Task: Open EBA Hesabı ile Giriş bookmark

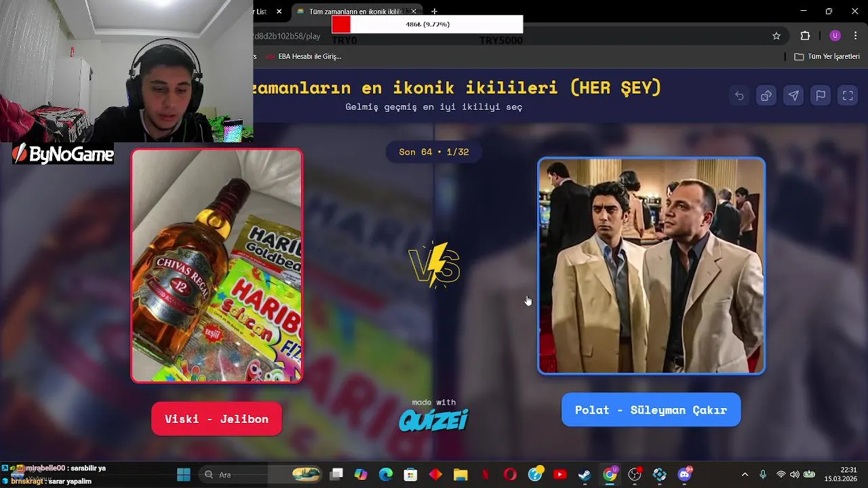Action: 304,56
